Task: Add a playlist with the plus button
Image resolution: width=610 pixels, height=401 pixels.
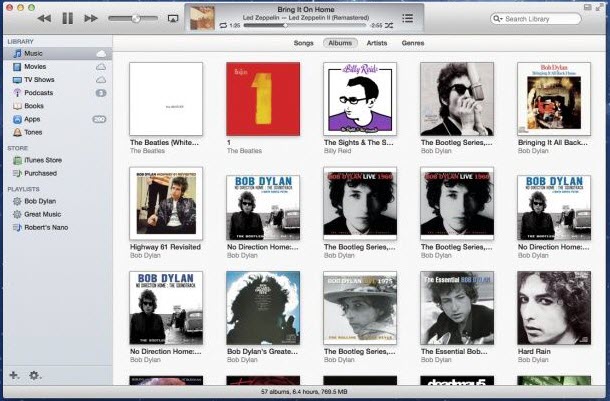Action: 14,375
